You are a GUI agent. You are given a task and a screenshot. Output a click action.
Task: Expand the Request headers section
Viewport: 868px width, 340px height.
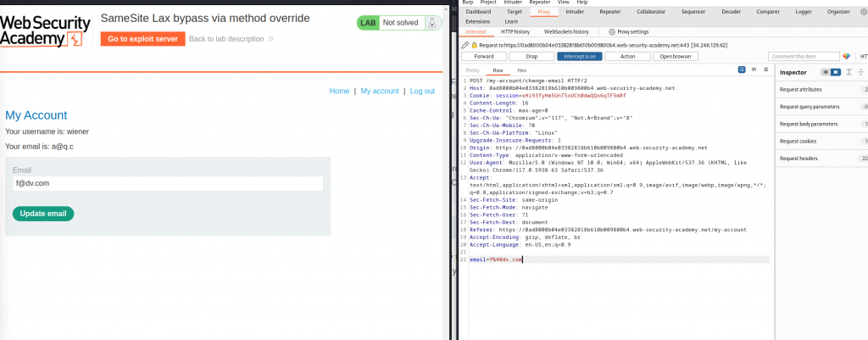(823, 159)
